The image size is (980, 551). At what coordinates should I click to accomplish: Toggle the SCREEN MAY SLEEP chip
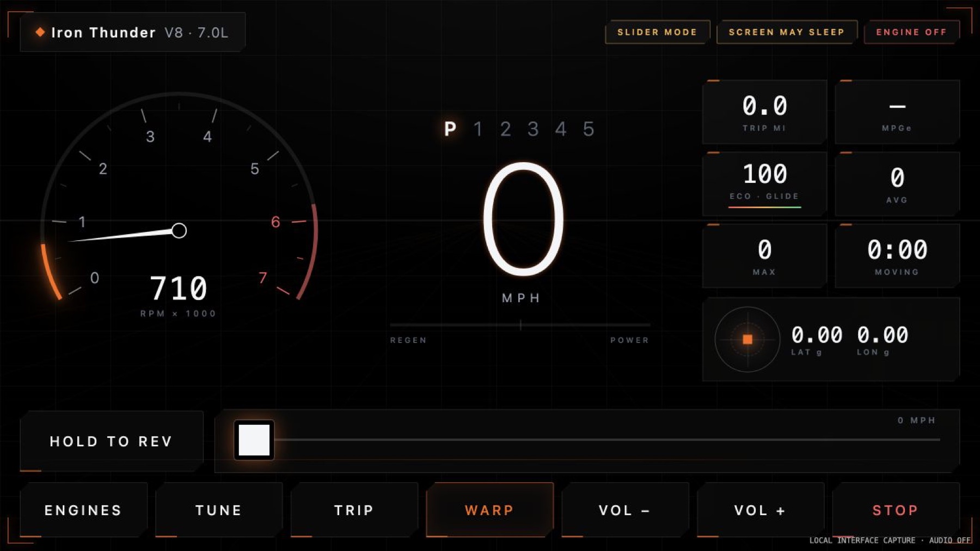[x=787, y=32]
